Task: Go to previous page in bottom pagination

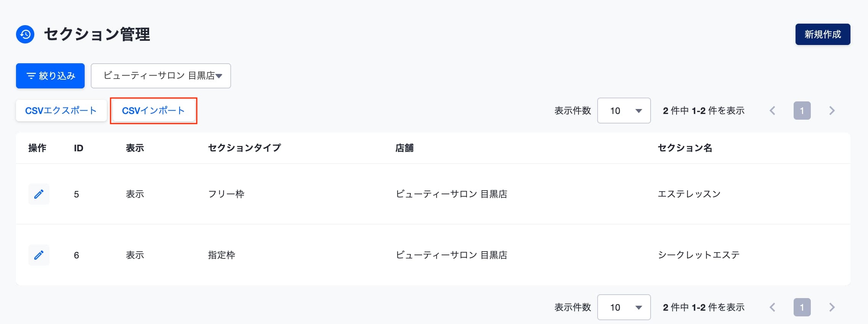Action: pos(773,307)
